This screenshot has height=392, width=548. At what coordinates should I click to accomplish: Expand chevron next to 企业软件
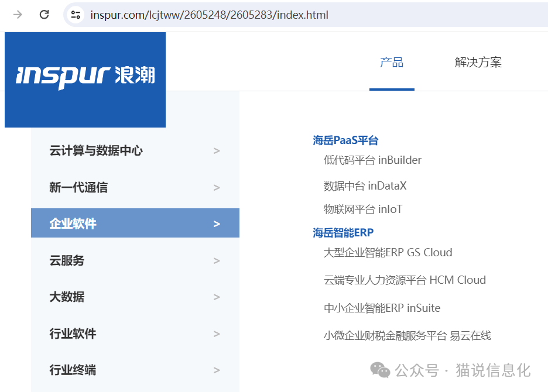click(x=217, y=224)
